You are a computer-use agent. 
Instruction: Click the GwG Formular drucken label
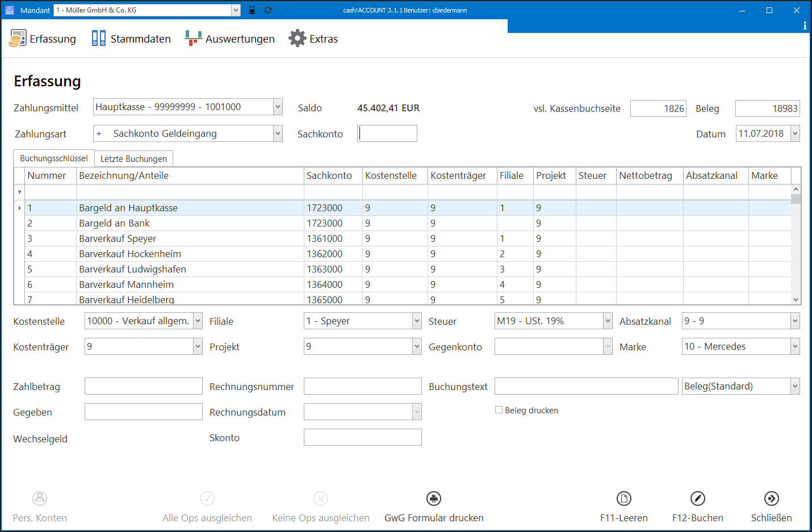(434, 518)
